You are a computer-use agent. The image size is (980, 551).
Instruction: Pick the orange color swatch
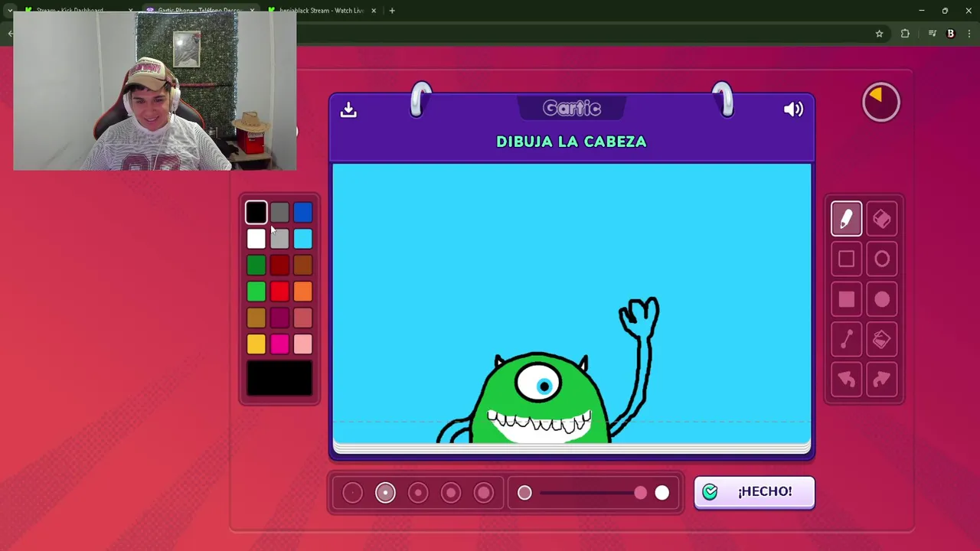(302, 292)
